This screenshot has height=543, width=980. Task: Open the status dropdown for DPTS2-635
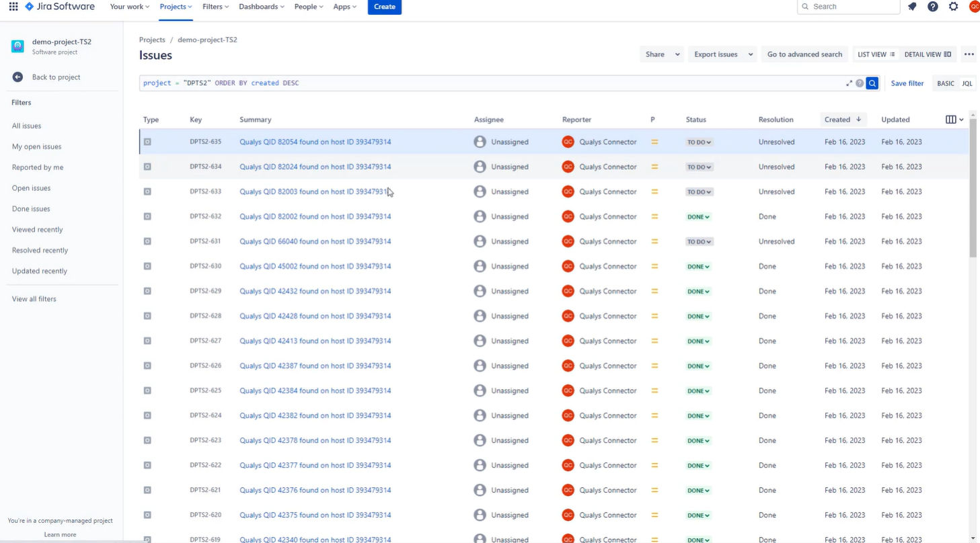click(698, 142)
